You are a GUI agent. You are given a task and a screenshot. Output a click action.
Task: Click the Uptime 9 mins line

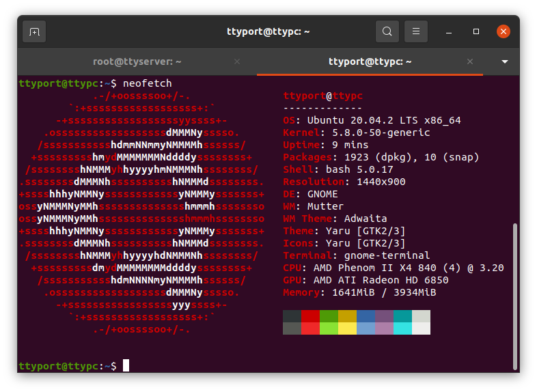point(326,145)
